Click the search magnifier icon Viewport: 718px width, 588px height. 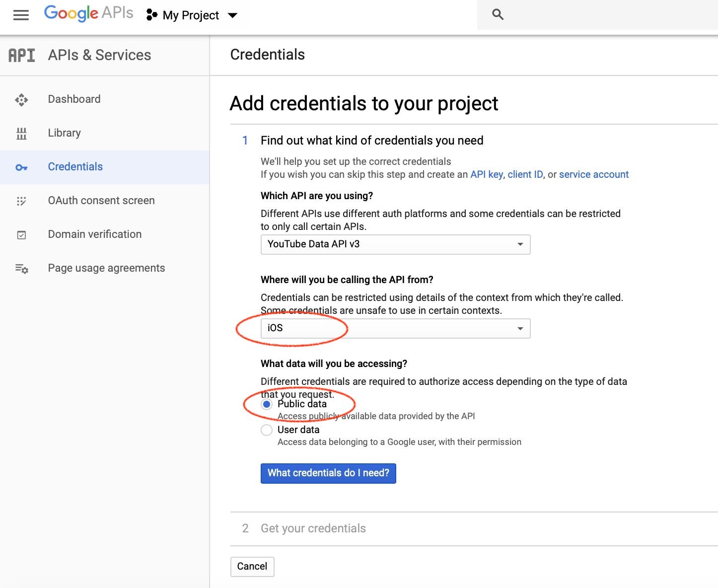[x=498, y=15]
